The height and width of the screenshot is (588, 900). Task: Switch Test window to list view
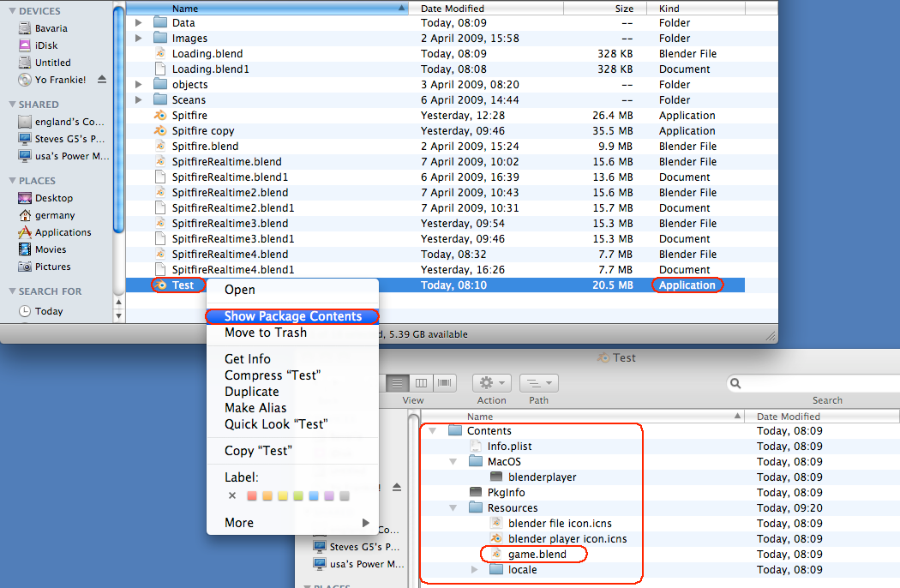tap(397, 383)
